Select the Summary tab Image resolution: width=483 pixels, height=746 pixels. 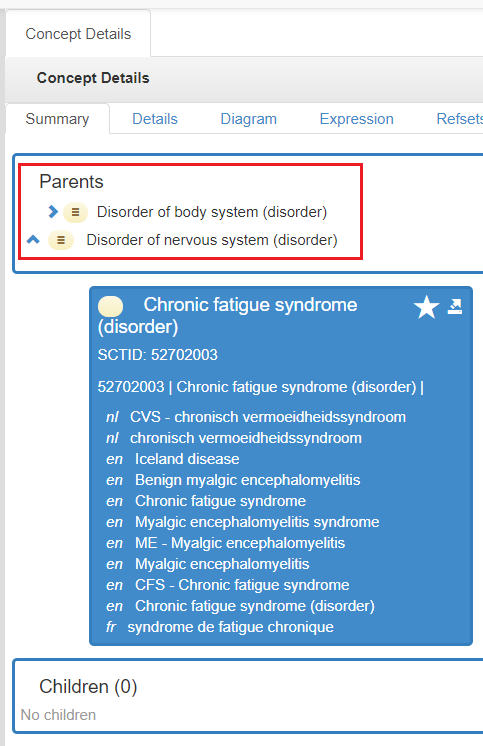[57, 119]
